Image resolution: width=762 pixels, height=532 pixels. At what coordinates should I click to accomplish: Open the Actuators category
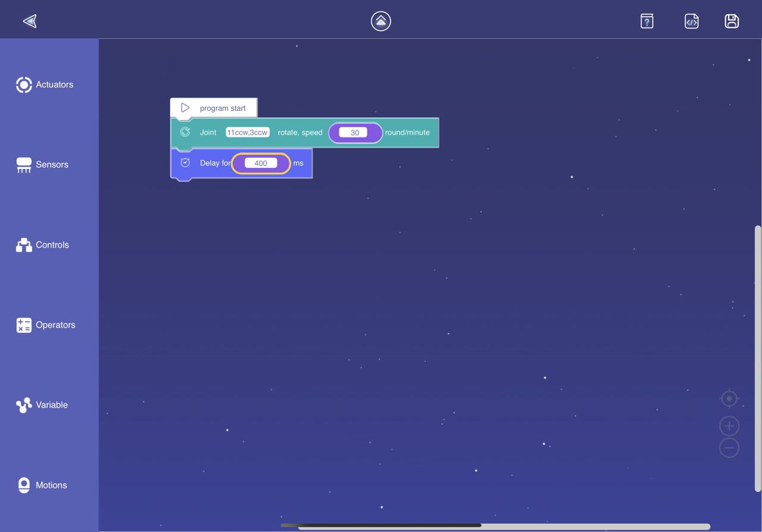(45, 85)
